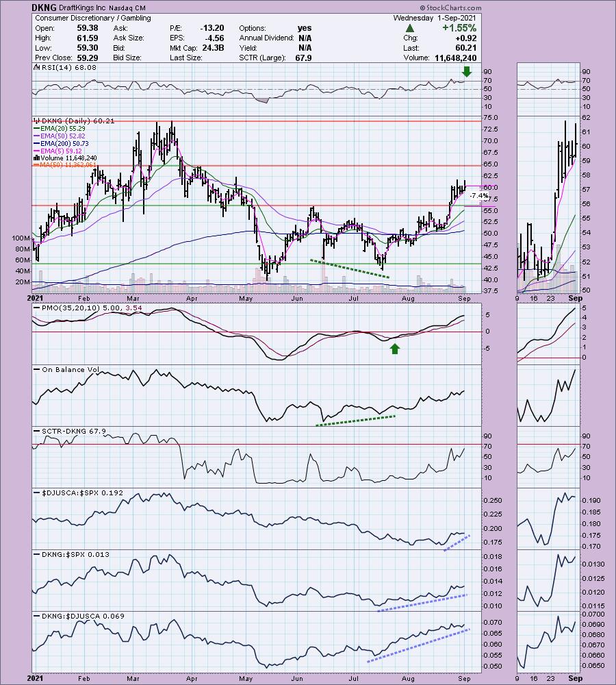Click the 0.250 axis label on the $DJUSCA:$SPX panel

click(x=493, y=501)
